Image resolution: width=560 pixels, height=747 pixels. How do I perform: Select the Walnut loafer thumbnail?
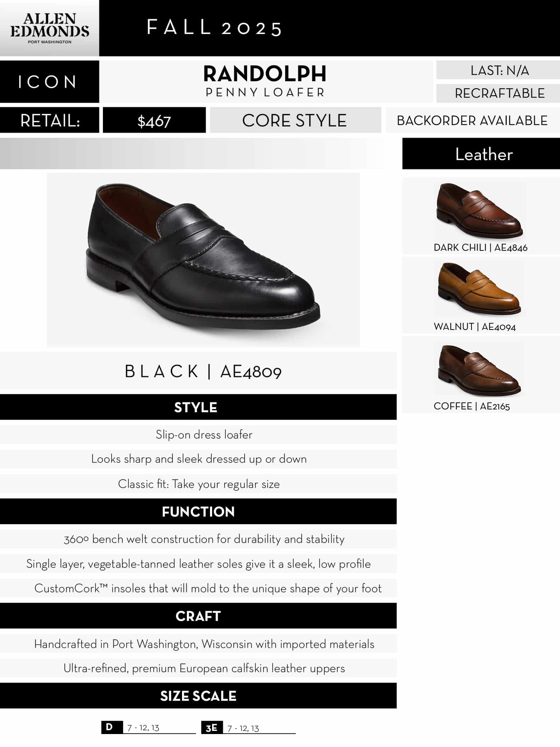click(x=479, y=289)
